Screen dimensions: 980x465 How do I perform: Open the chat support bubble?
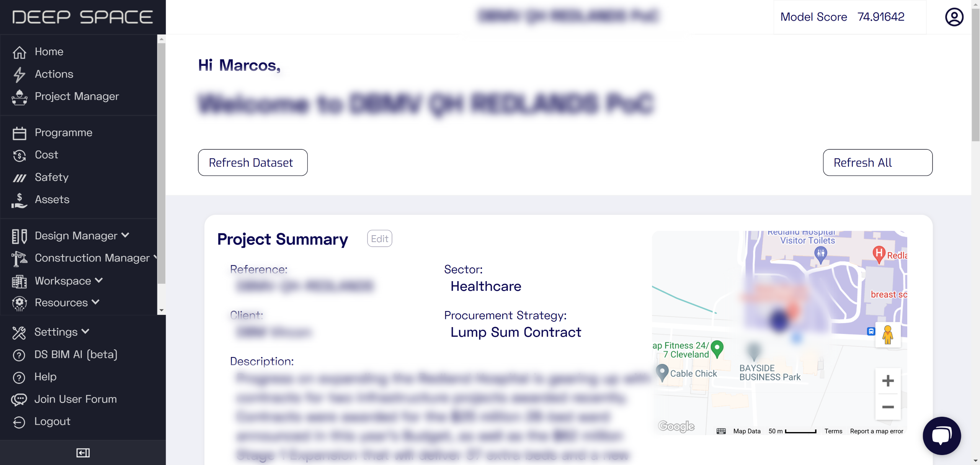click(x=942, y=436)
